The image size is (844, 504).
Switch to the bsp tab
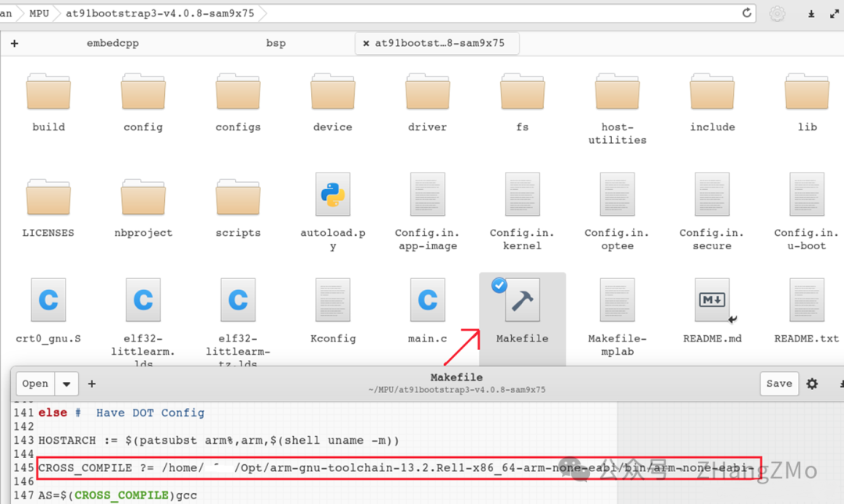point(276,43)
